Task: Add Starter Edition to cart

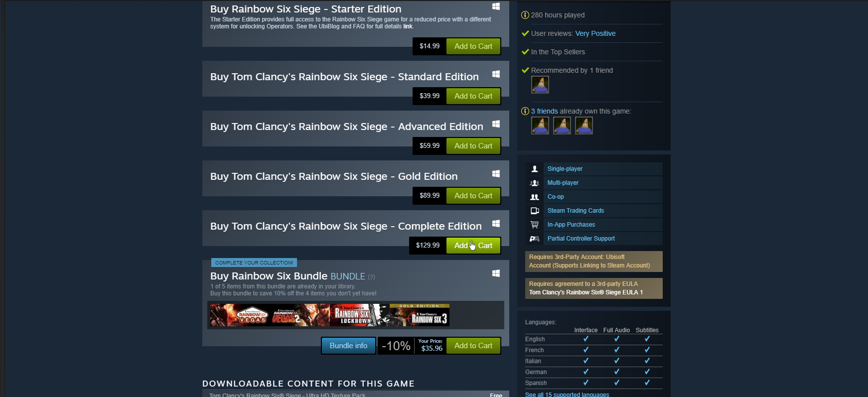Action: 473,46
